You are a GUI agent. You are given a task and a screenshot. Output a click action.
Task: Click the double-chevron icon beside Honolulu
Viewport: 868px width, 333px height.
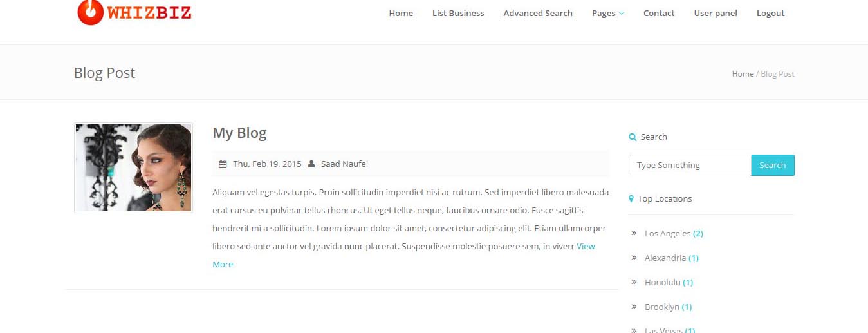pyautogui.click(x=634, y=282)
